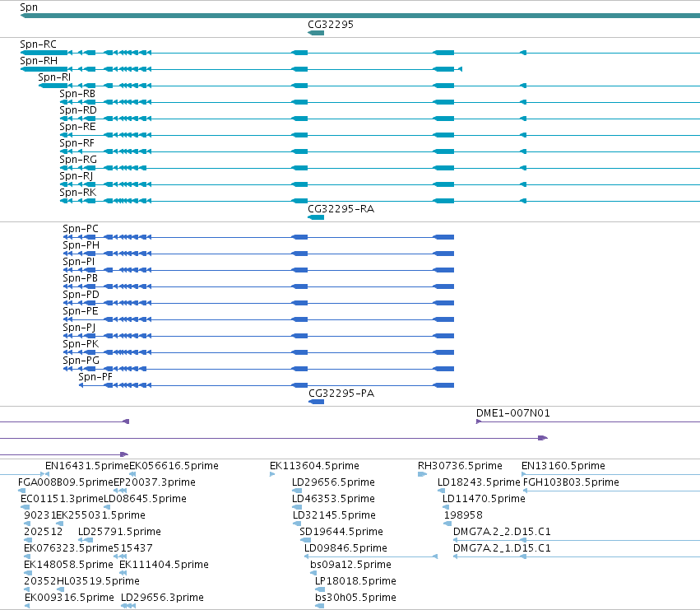Click the CG32295-RA transcript glyph

(316, 217)
